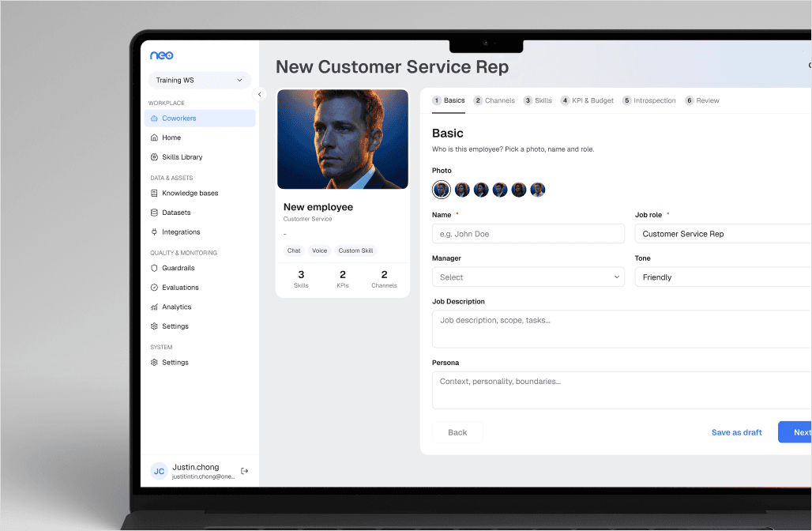Open Knowledge bases page

coord(200,194)
